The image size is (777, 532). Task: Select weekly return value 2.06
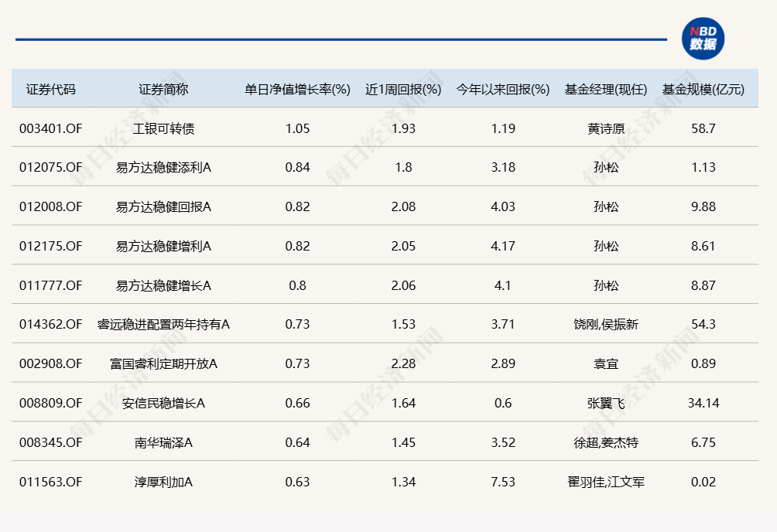click(403, 286)
